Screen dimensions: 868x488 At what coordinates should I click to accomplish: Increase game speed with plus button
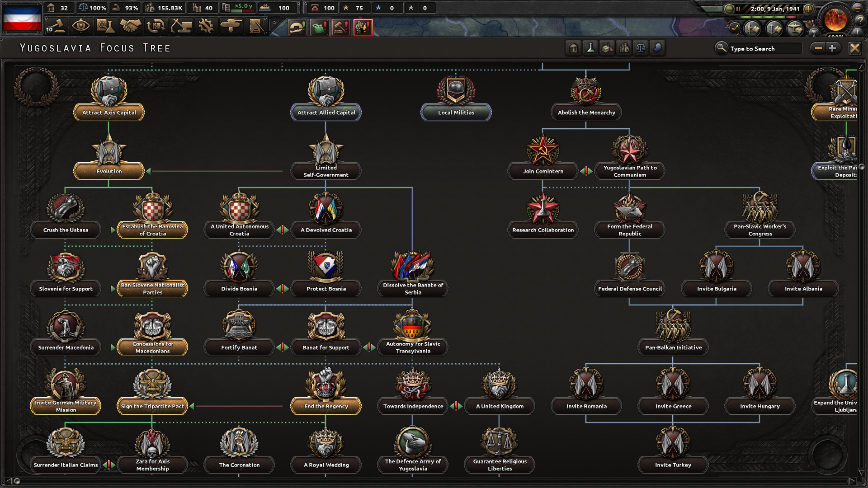[809, 9]
